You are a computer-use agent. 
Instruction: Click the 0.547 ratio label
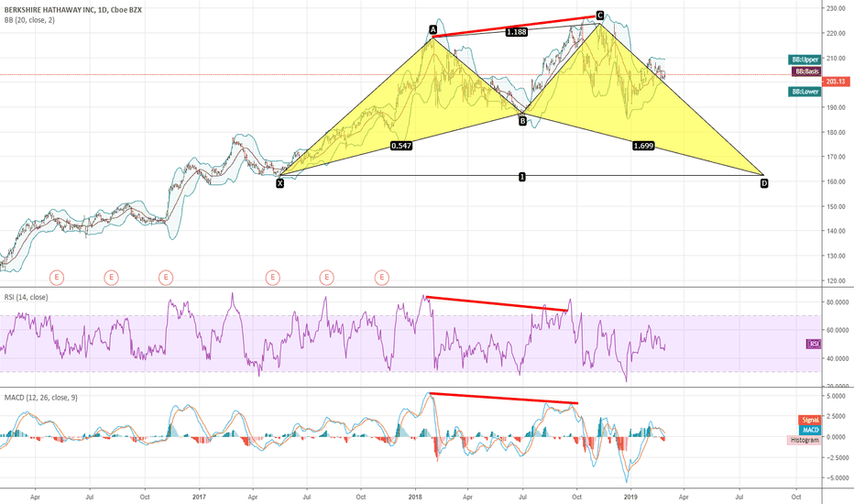(401, 146)
